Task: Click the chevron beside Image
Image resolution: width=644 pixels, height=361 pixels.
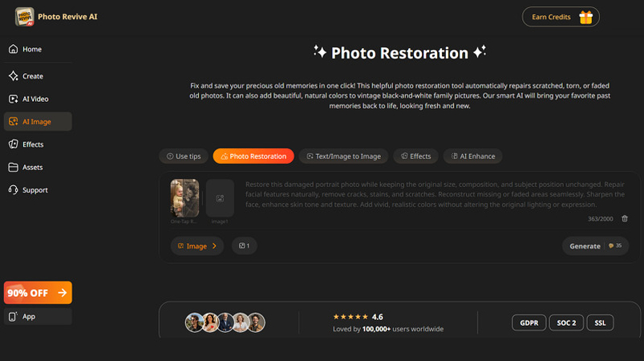Action: click(214, 246)
